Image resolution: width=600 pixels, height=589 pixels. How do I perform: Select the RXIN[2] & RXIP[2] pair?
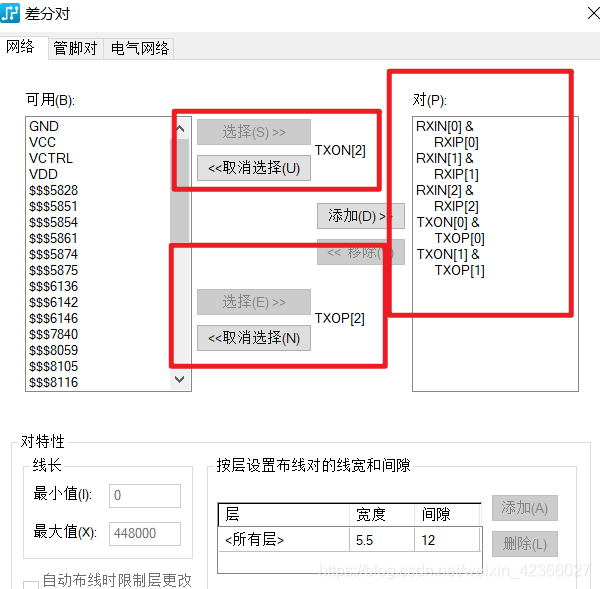[447, 198]
